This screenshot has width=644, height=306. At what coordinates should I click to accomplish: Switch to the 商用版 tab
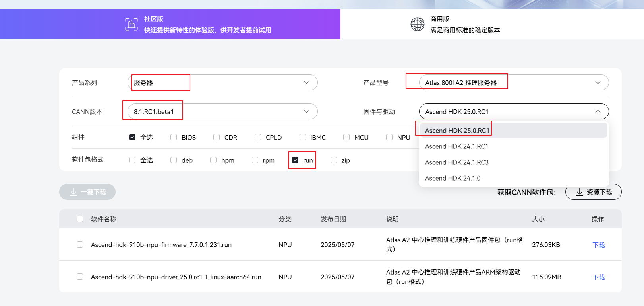pos(492,24)
